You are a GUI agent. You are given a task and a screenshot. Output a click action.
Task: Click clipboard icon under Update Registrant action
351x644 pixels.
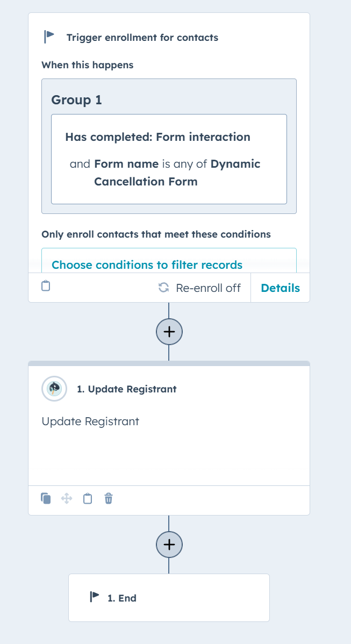click(x=88, y=499)
